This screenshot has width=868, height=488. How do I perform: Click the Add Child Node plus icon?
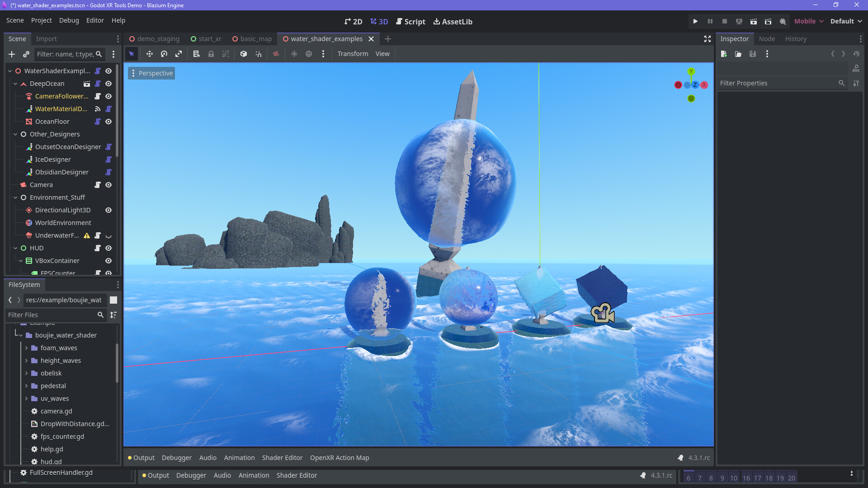12,54
